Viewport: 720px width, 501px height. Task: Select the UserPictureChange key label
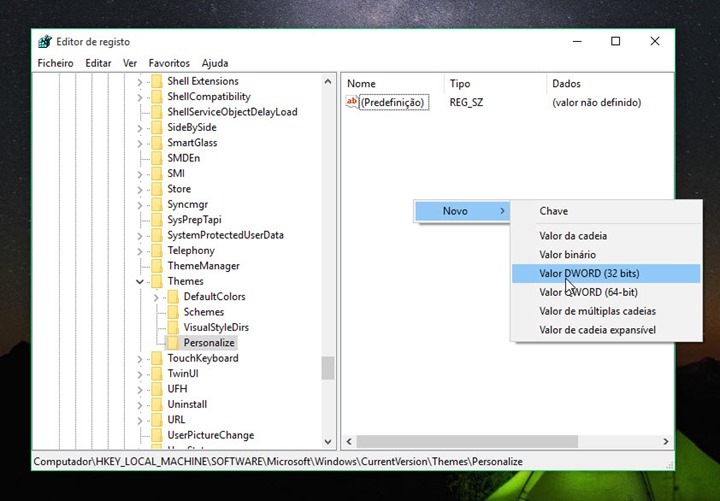pyautogui.click(x=211, y=435)
